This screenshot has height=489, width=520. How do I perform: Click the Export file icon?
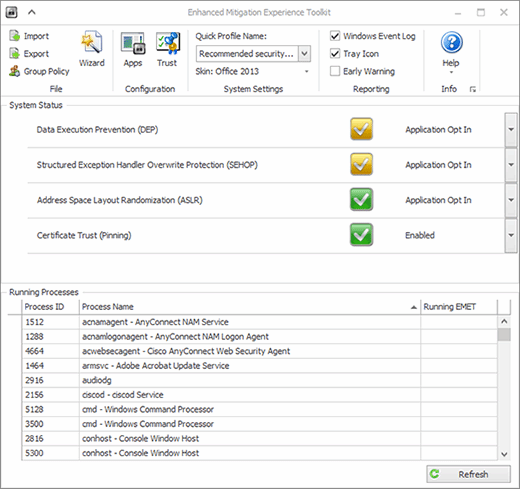[14, 53]
